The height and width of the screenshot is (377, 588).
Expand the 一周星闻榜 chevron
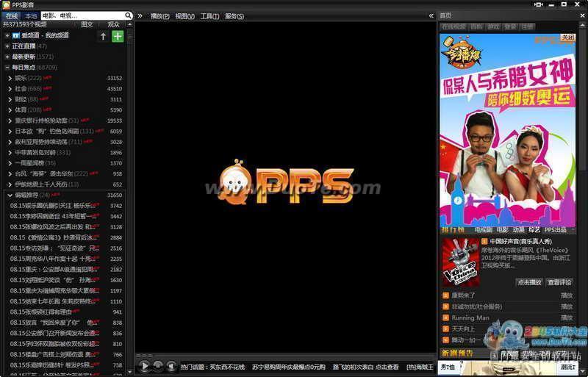coord(10,163)
